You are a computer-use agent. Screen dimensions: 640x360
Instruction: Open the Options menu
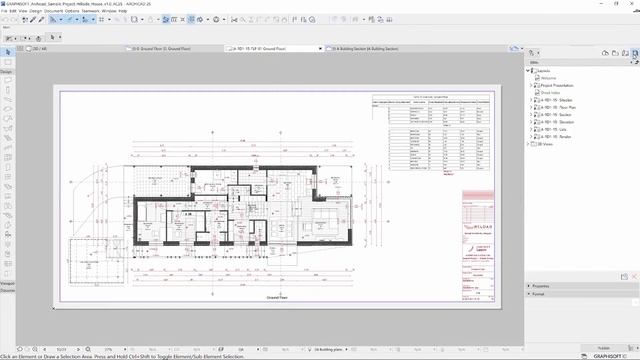72,11
